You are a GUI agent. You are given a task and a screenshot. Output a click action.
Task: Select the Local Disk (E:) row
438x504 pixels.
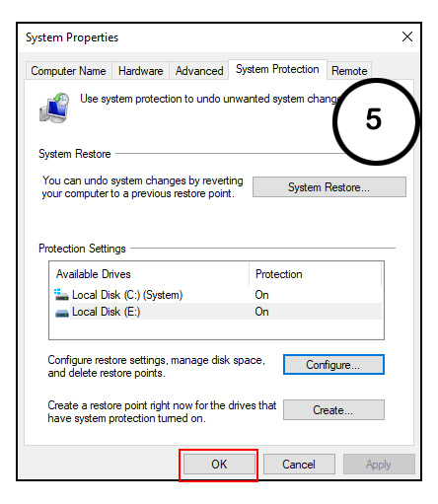pos(217,312)
